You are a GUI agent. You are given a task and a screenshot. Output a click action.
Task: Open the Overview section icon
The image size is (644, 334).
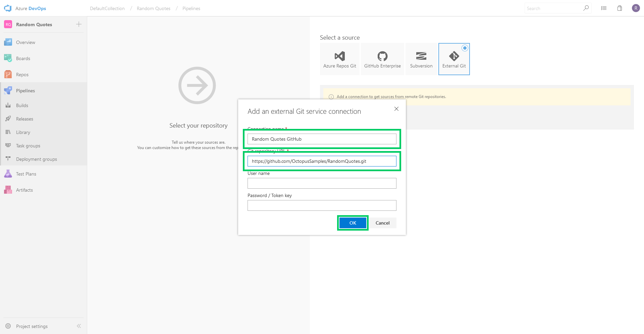click(8, 42)
